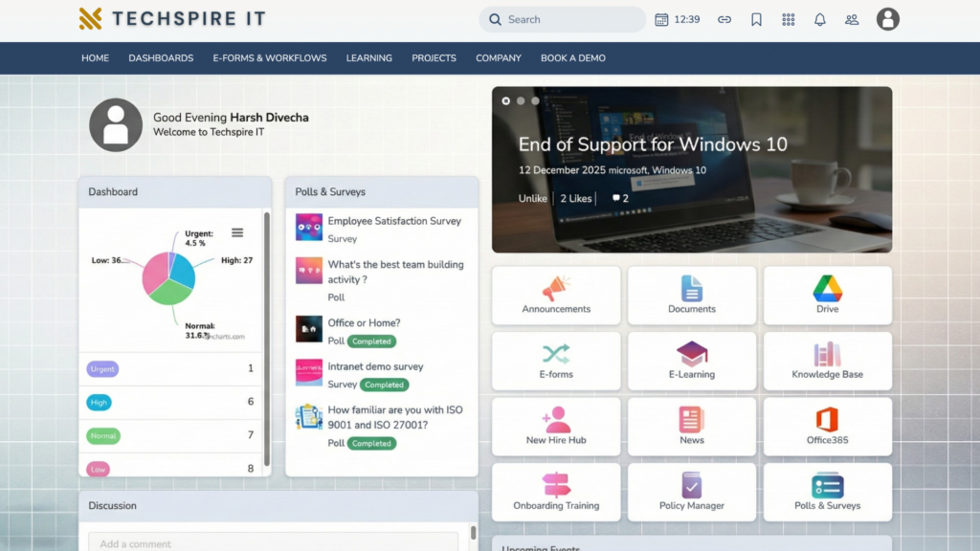The height and width of the screenshot is (551, 980).
Task: Click Unlike on the Windows 10 announcement
Action: pyautogui.click(x=531, y=198)
